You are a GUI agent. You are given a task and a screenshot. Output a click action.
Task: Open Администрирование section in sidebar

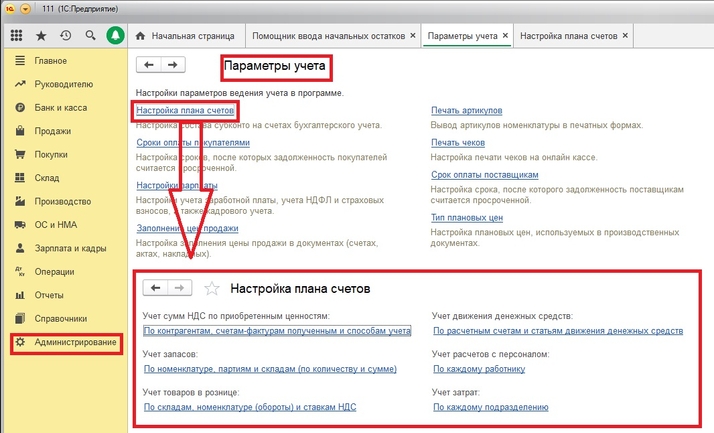[75, 343]
